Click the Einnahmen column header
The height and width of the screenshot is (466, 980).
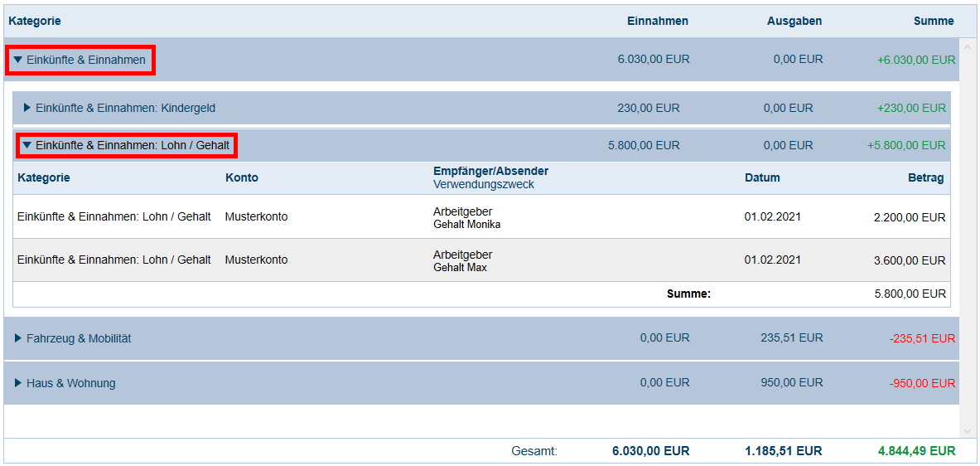pyautogui.click(x=657, y=21)
